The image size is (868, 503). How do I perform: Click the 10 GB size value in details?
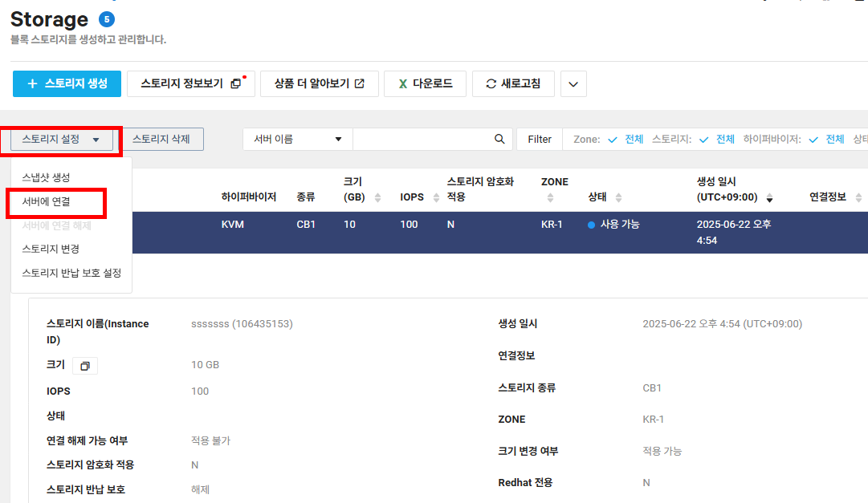pos(206,365)
